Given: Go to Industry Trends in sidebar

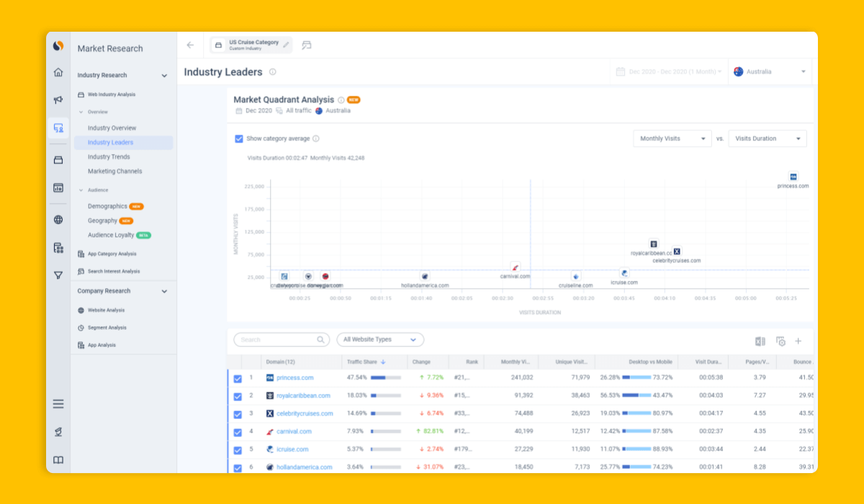Looking at the screenshot, I should (109, 157).
